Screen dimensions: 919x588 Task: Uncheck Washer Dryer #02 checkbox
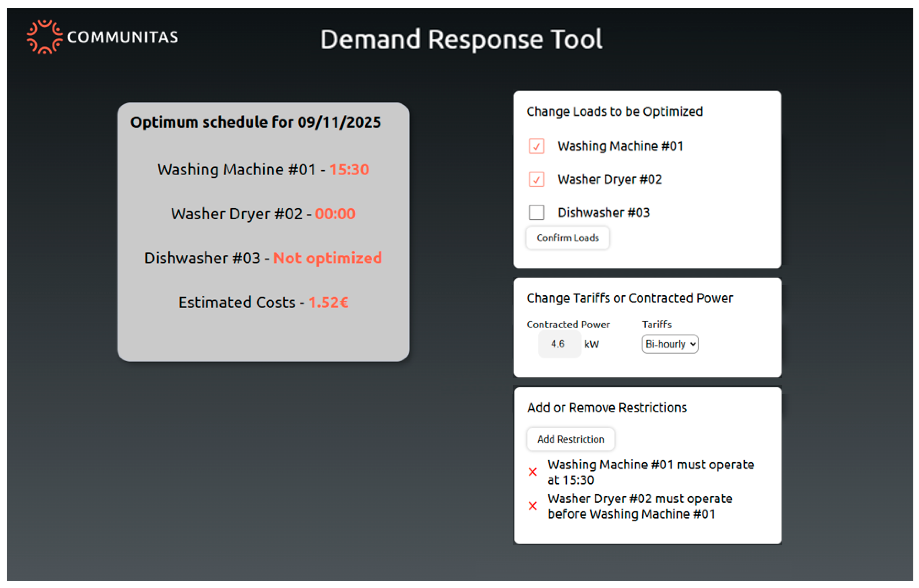tap(536, 179)
